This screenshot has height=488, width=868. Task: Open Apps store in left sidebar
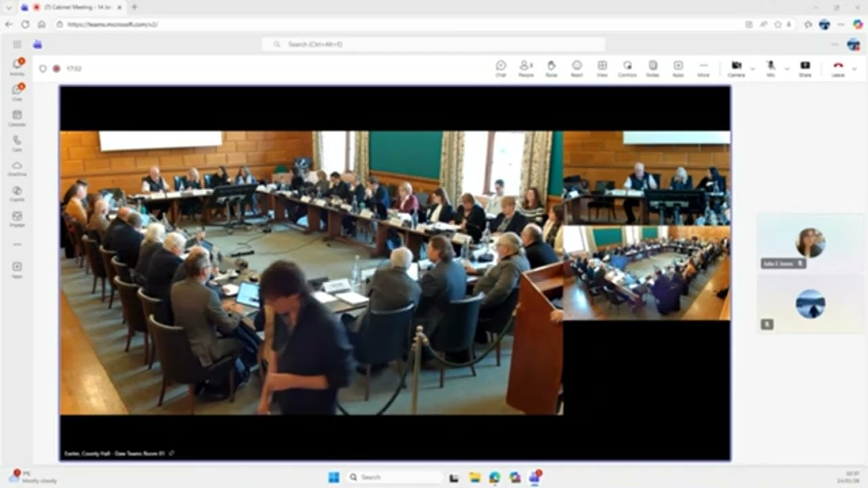(17, 269)
